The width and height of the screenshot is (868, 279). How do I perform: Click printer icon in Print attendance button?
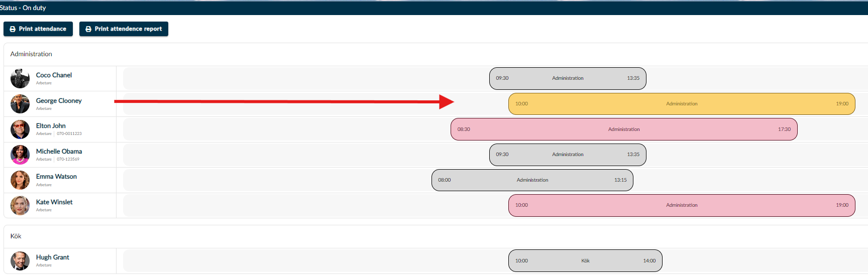click(x=13, y=29)
